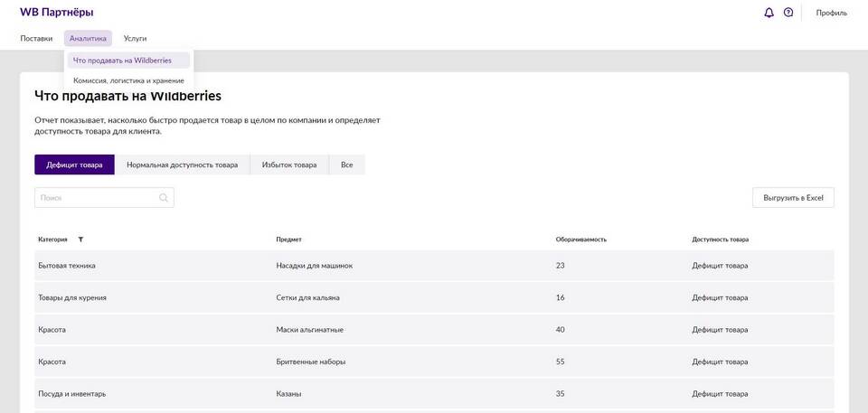
Task: Select 'Что продавать на Wildberries' menu entry
Action: (128, 61)
